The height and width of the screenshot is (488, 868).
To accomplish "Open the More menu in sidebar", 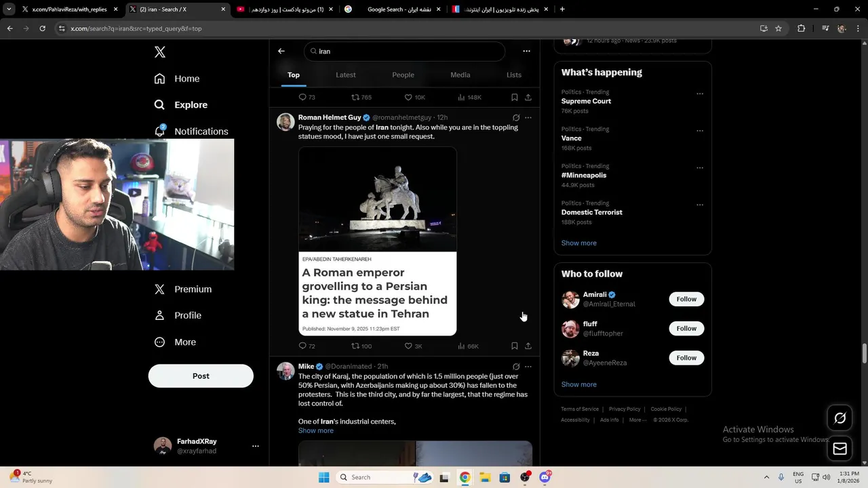I will [175, 342].
